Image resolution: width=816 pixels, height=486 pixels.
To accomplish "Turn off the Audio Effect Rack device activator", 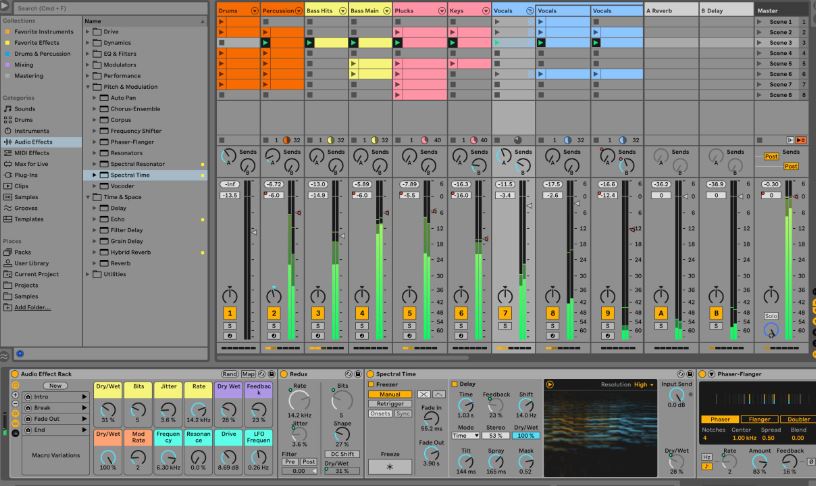I will click(15, 374).
